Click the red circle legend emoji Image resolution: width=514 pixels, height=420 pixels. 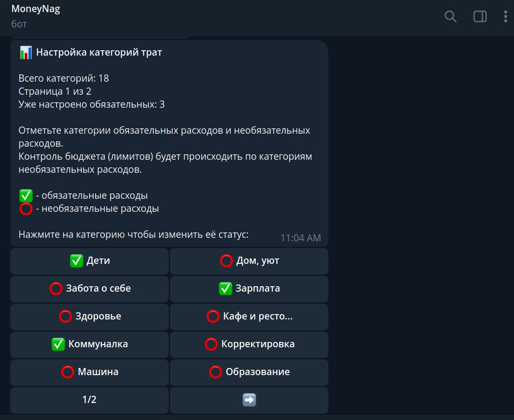tap(26, 209)
